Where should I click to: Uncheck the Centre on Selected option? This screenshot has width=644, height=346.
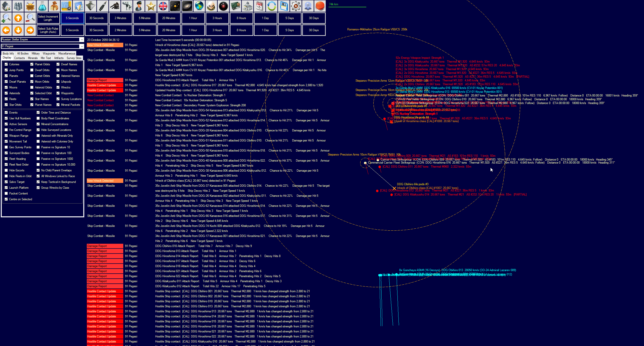(6, 199)
